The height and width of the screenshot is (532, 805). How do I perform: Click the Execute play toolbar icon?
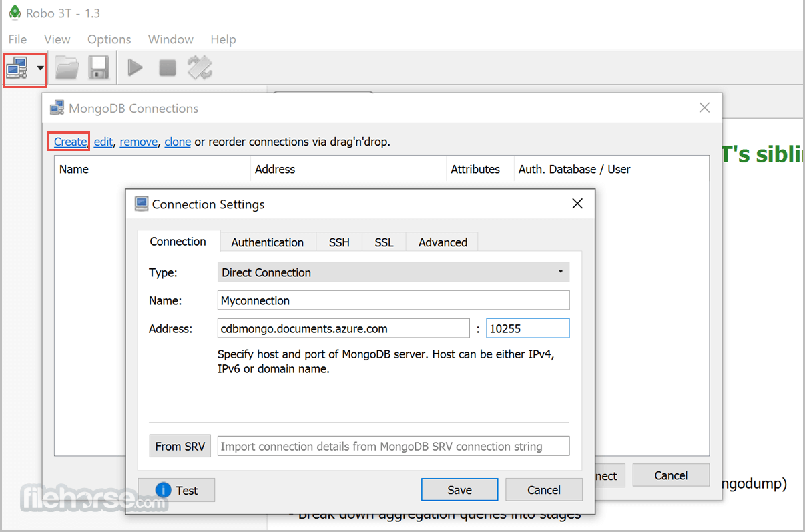click(x=136, y=68)
